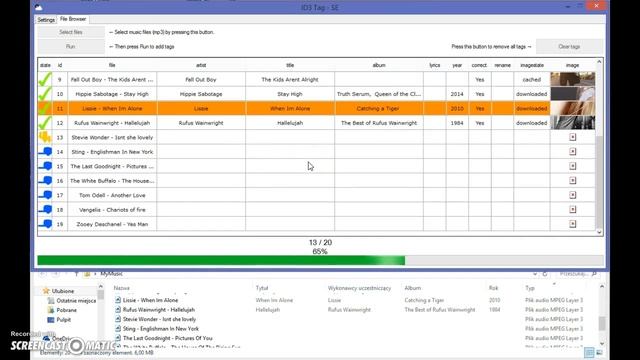The width and height of the screenshot is (640, 360).
Task: Click the Clear tags button
Action: coord(569,47)
